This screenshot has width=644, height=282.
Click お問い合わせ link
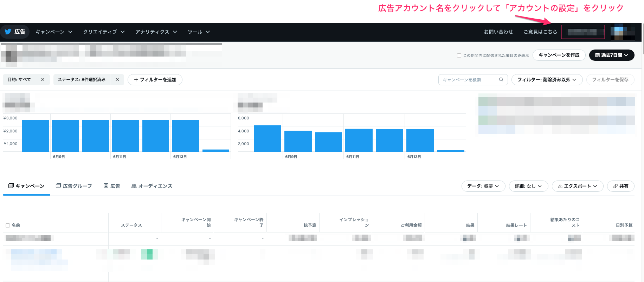pyautogui.click(x=498, y=32)
